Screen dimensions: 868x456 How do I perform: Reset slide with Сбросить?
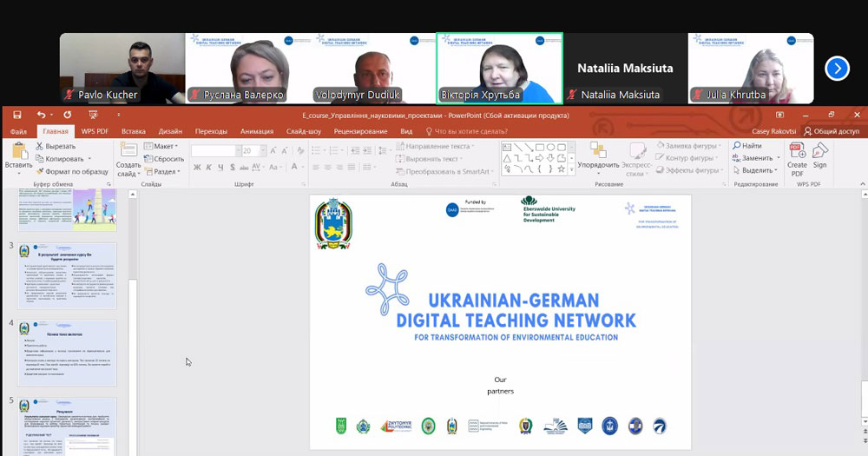pyautogui.click(x=164, y=159)
